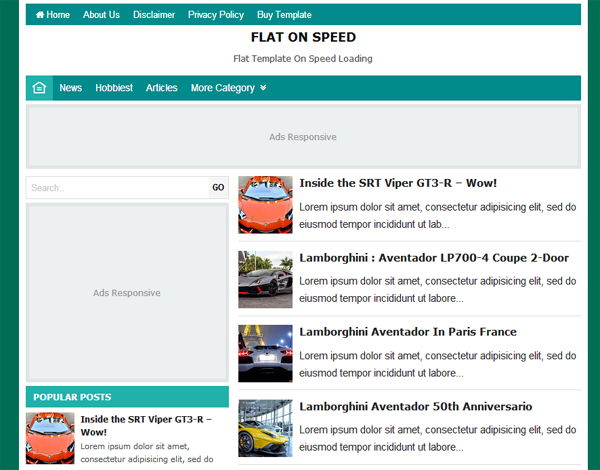Open Popular Posts entry Inside the SRT Viper
Viewport: 600px width, 470px height.
click(146, 426)
